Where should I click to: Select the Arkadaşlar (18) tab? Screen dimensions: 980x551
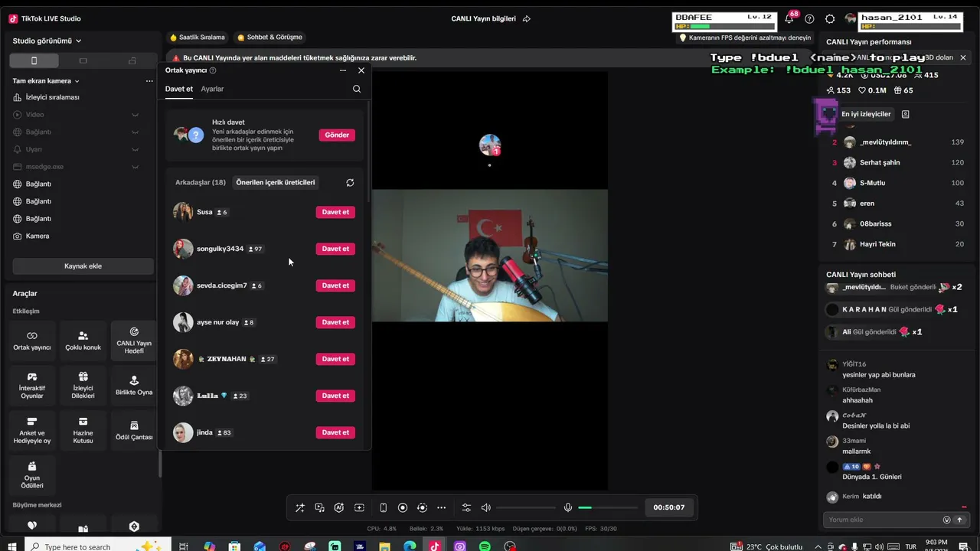click(x=201, y=183)
